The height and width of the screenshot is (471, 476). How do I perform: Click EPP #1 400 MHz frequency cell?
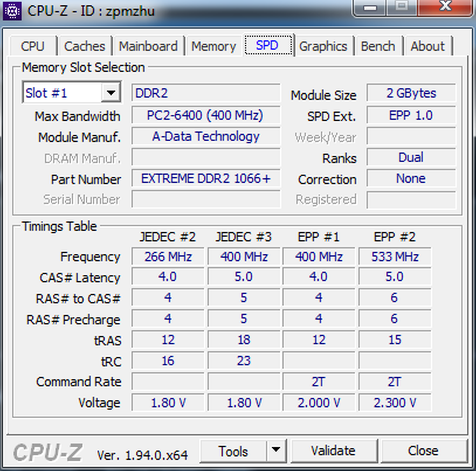click(x=319, y=257)
